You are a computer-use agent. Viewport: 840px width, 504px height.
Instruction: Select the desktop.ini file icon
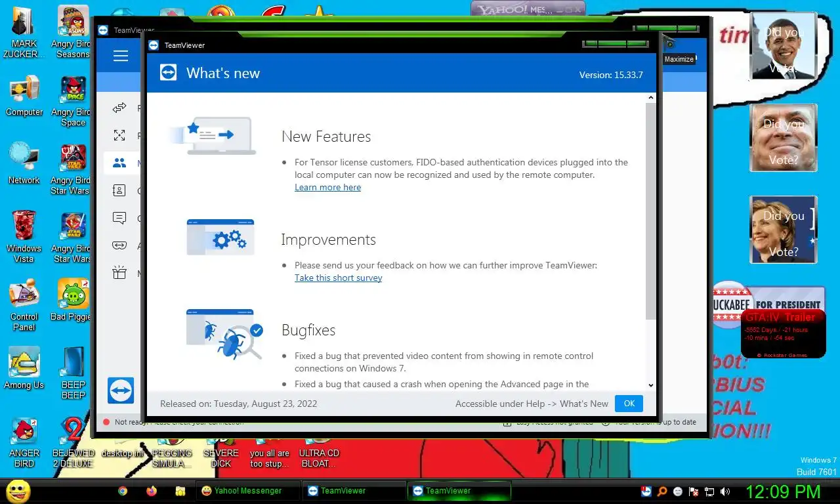click(x=122, y=448)
